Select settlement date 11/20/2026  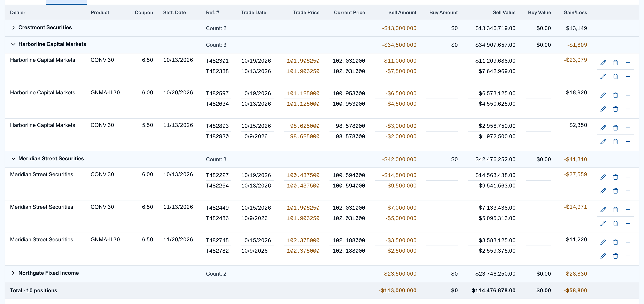[178, 239]
